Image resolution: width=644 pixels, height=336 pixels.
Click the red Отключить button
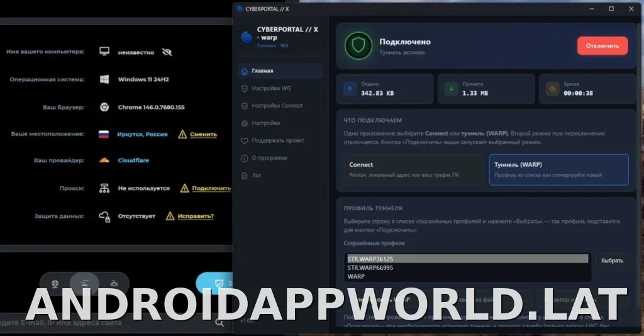(602, 45)
